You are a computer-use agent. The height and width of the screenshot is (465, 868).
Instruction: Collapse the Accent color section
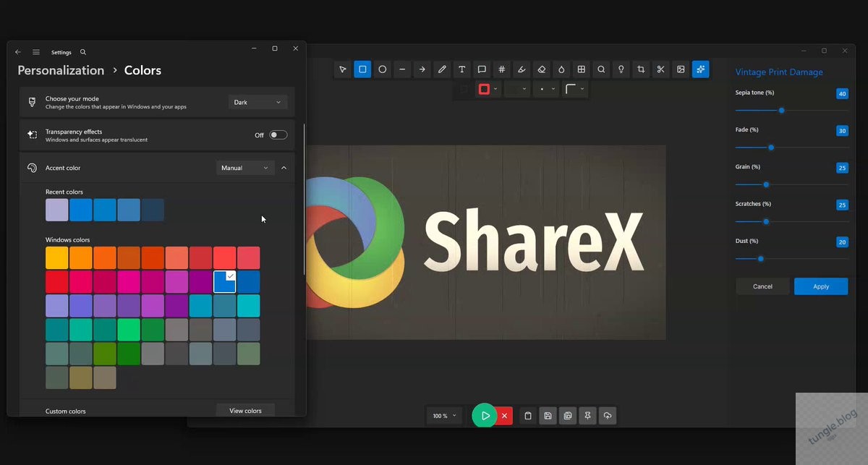284,168
